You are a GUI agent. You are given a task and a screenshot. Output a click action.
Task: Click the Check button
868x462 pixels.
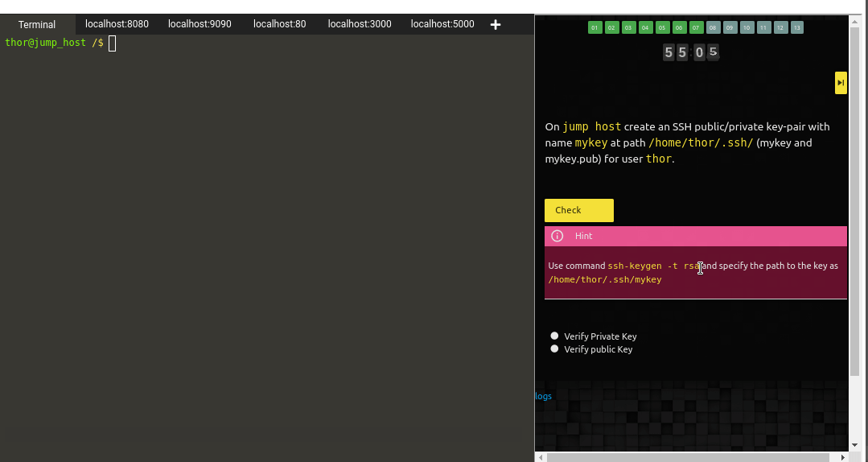click(x=579, y=211)
